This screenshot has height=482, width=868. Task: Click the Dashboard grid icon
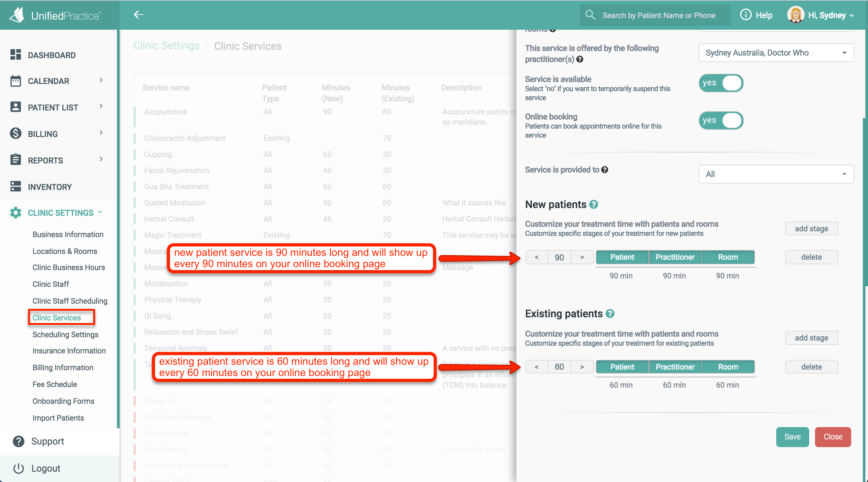click(16, 55)
